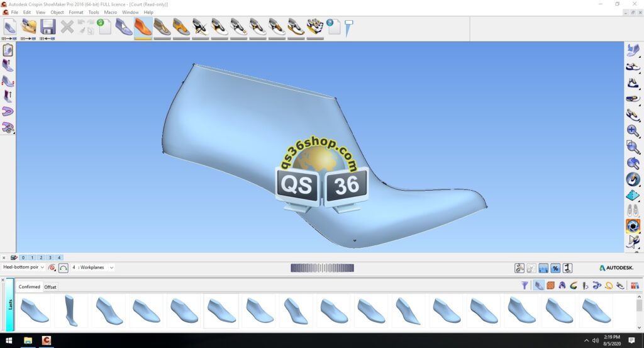
Task: Switch to the Confirmed tab
Action: (x=29, y=287)
